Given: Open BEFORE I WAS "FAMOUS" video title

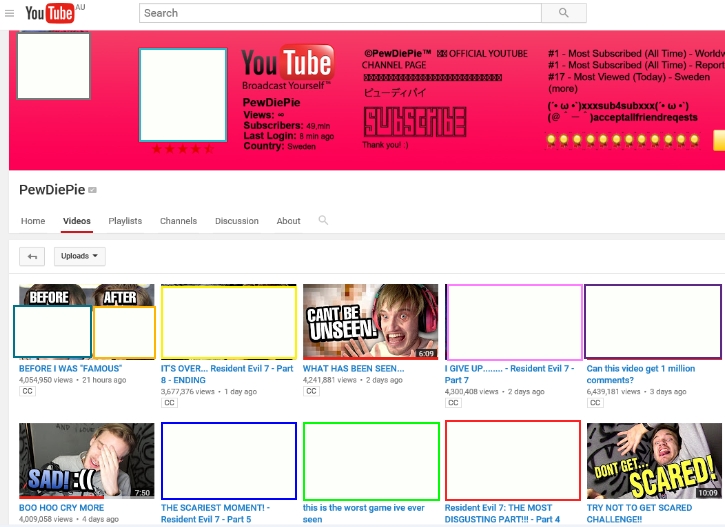Looking at the screenshot, I should [70, 368].
